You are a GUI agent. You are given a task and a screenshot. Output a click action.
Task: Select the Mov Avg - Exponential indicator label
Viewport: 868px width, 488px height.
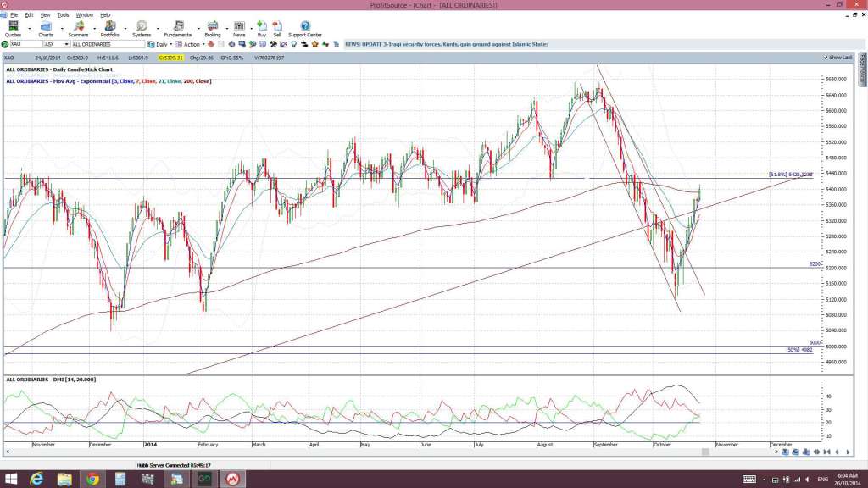(x=108, y=81)
